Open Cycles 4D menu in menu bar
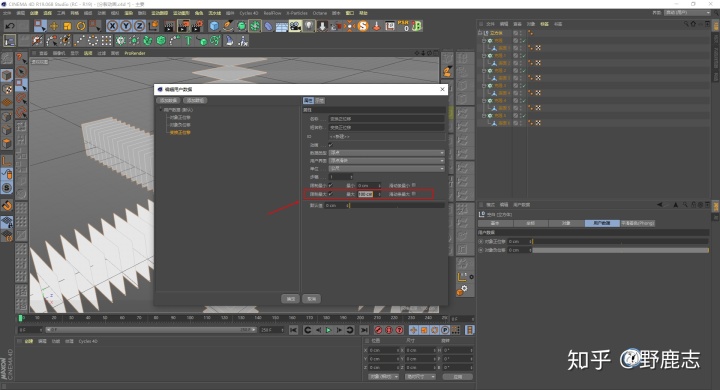Viewport: 720px width, 390px height. 248,13
